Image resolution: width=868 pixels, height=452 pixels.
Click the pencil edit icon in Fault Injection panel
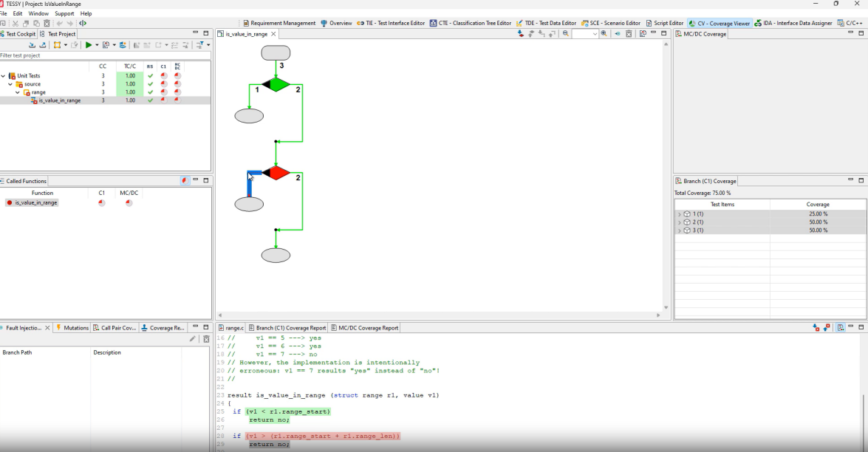tap(193, 339)
